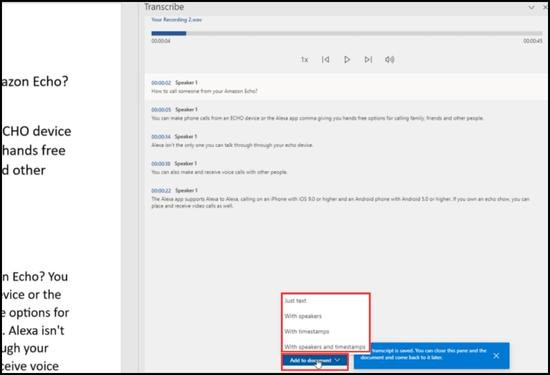Jump to timestamp 00:00:18
Screen dimensions: 550x375
tap(161, 164)
